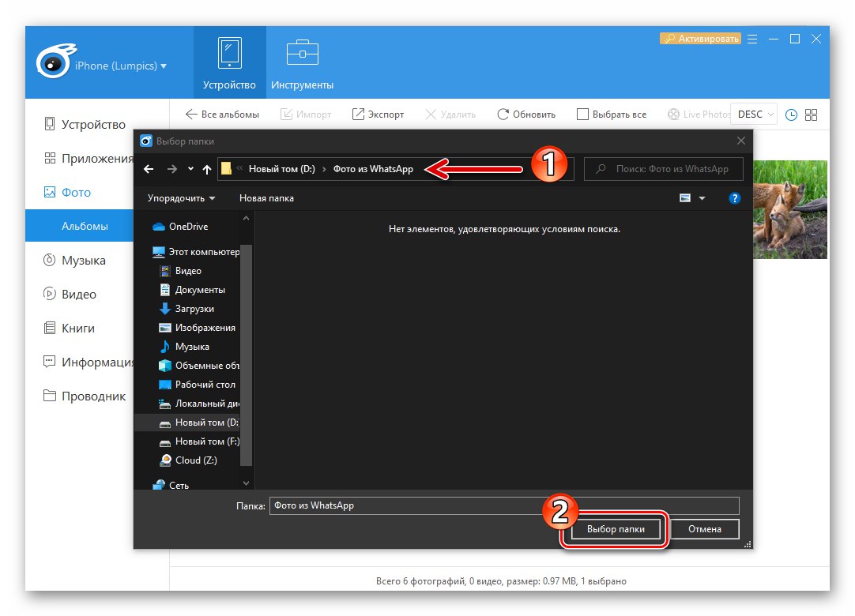Screen dimensions: 855x616
Task: Switch to timeline view clock icon
Action: click(x=791, y=115)
